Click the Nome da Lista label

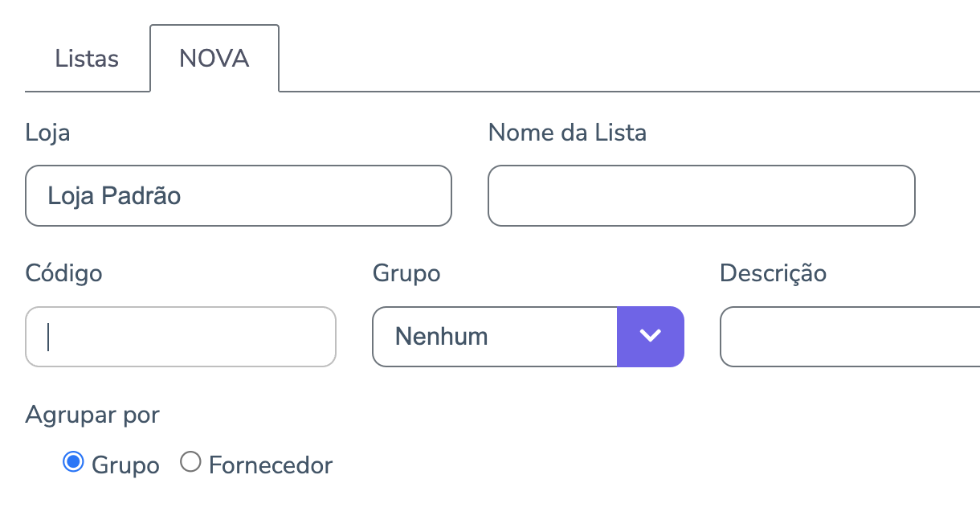point(567,132)
